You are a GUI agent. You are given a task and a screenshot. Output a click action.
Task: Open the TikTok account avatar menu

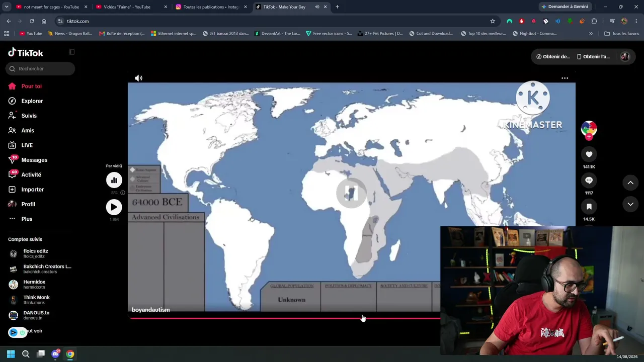click(625, 57)
